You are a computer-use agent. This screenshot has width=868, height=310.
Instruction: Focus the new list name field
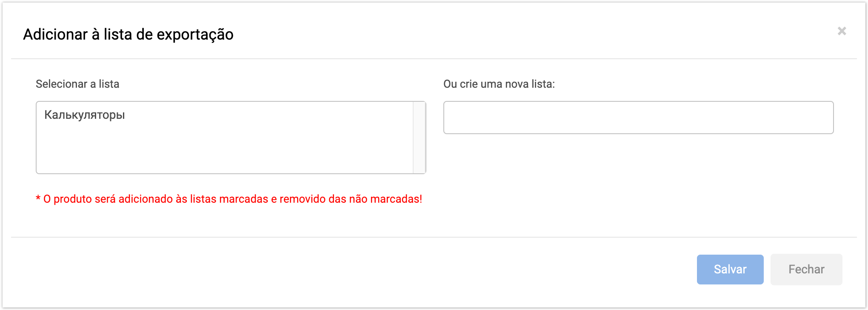point(638,118)
